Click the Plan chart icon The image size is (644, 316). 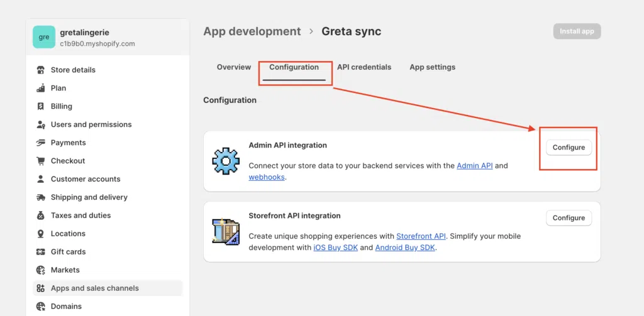(x=41, y=88)
